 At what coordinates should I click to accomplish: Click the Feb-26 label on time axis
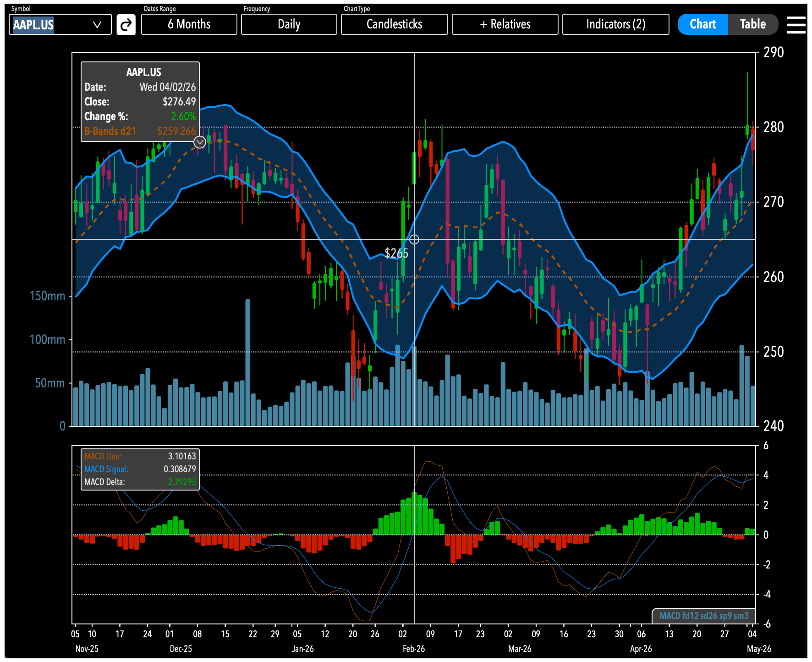pos(414,649)
